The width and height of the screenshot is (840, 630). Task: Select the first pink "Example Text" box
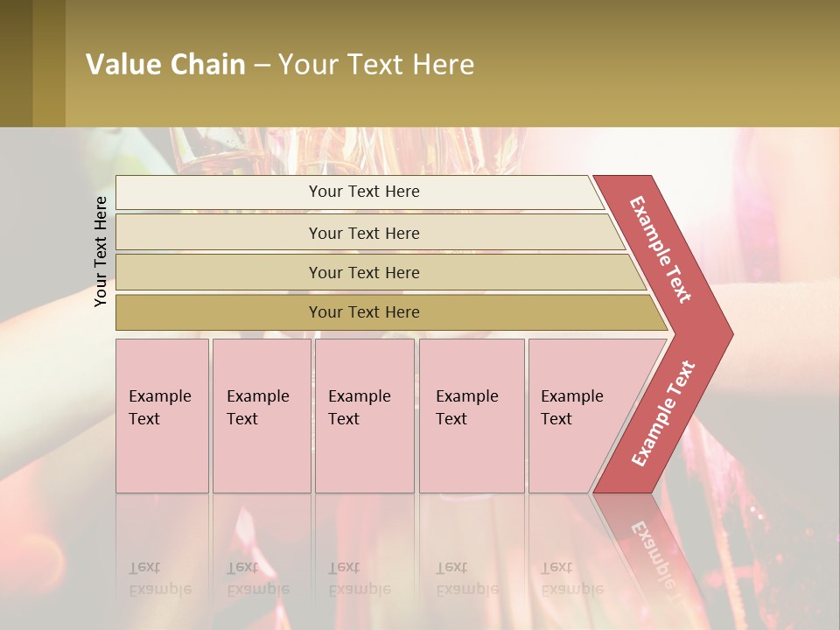point(162,416)
